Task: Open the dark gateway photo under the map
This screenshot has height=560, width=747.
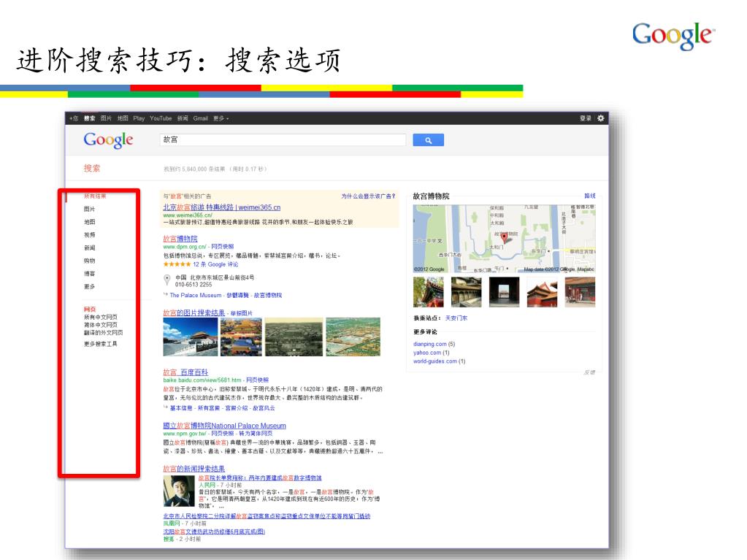Action: [x=504, y=292]
